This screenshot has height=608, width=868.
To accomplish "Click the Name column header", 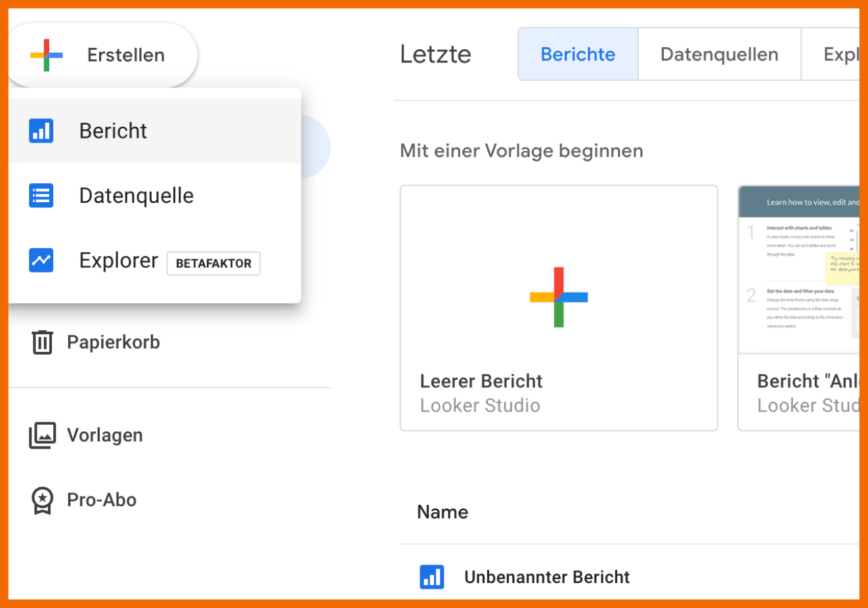I will [x=443, y=512].
